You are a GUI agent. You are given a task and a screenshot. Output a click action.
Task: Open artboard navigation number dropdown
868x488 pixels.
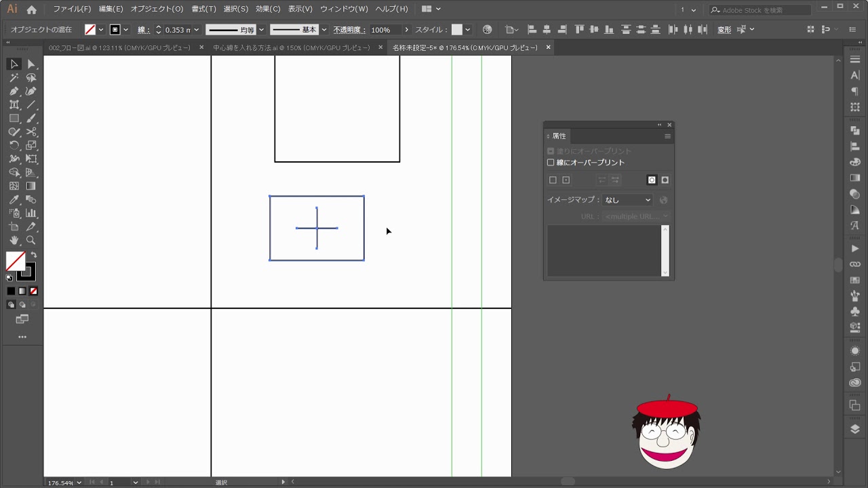136,483
